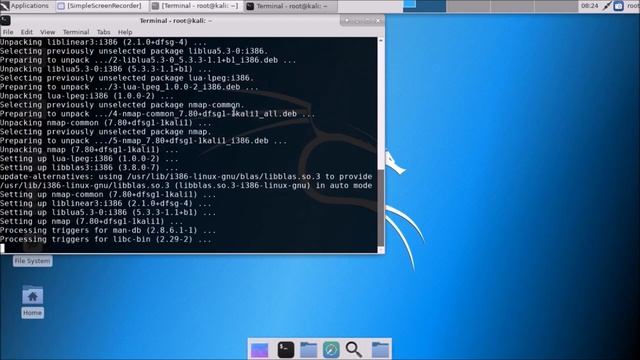
Task: Launch the terminal emulator from the dock
Action: click(x=286, y=350)
